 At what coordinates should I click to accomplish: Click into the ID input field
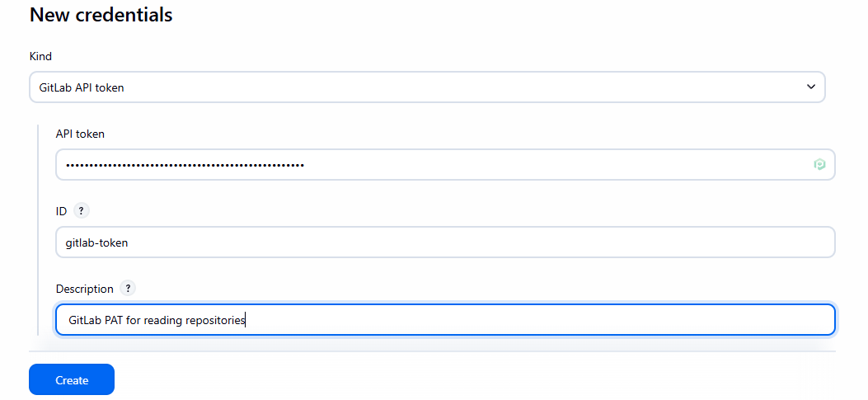point(445,242)
